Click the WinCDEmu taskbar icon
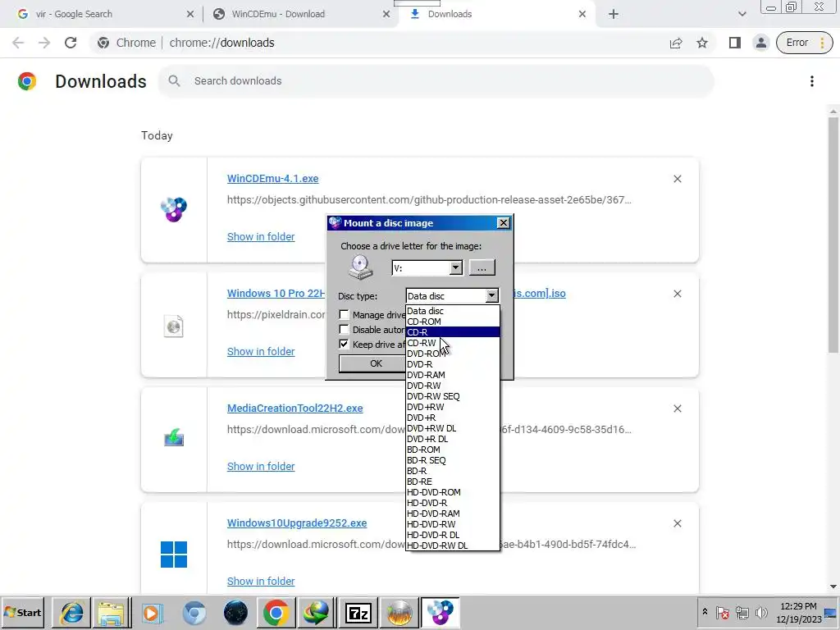This screenshot has height=630, width=840. 441,613
